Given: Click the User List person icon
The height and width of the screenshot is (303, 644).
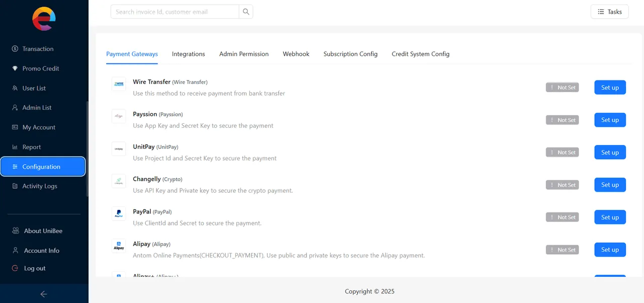Looking at the screenshot, I should point(15,88).
